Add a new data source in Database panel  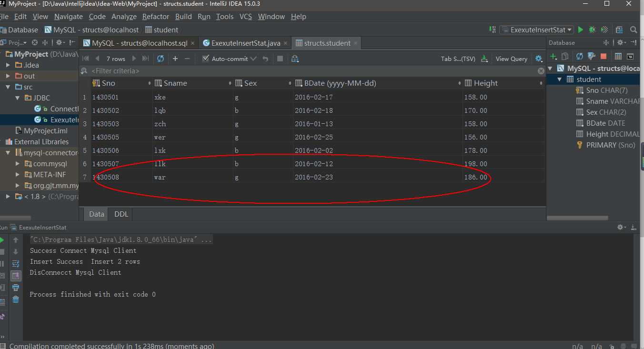pyautogui.click(x=554, y=56)
